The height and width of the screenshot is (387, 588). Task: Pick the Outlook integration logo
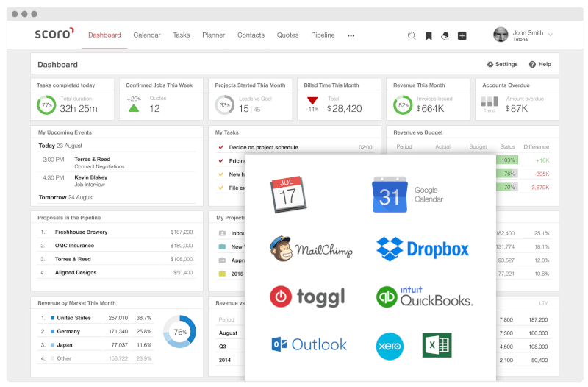click(x=309, y=344)
